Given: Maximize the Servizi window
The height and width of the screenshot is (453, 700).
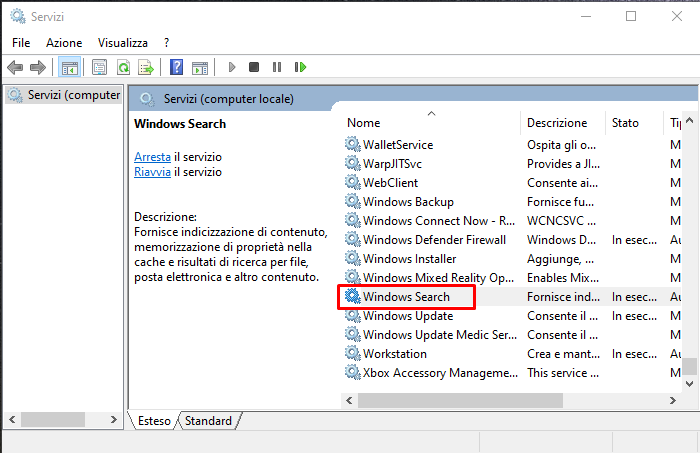Looking at the screenshot, I should 631,16.
